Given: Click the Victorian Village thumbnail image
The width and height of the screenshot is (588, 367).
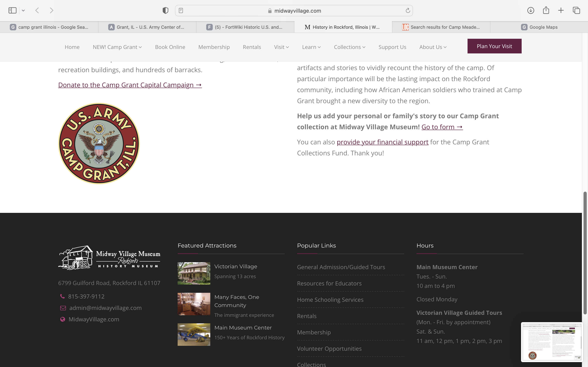Looking at the screenshot, I should click(194, 273).
